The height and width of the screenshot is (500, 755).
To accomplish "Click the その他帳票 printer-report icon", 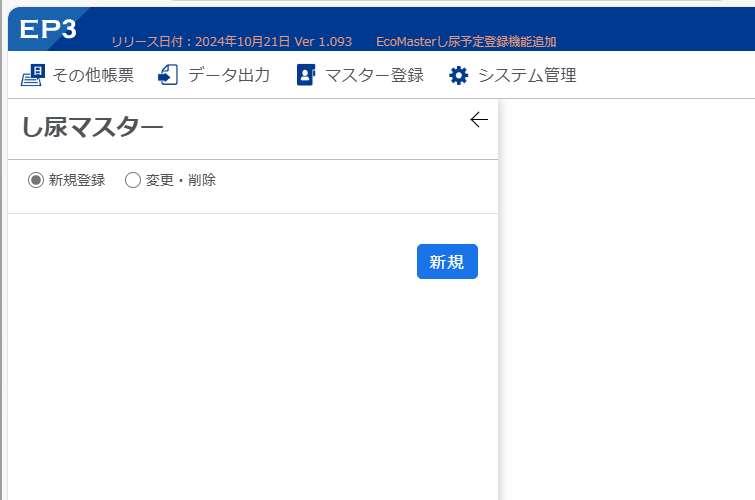I will (33, 75).
